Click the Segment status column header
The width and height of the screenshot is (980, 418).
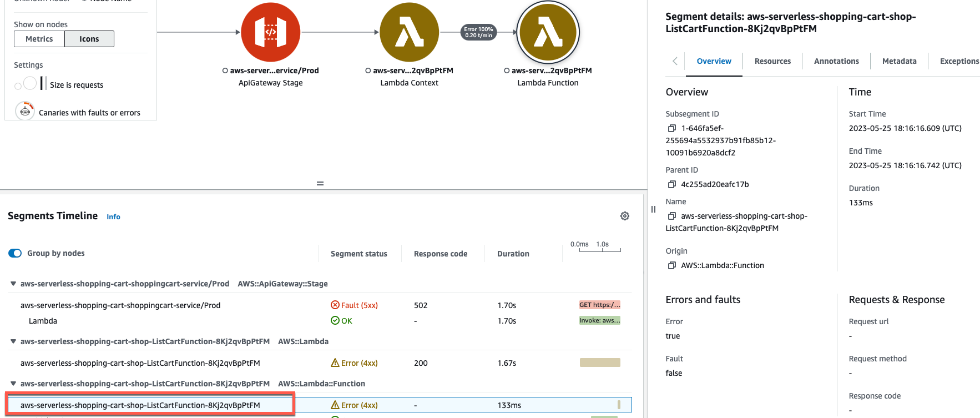point(359,254)
